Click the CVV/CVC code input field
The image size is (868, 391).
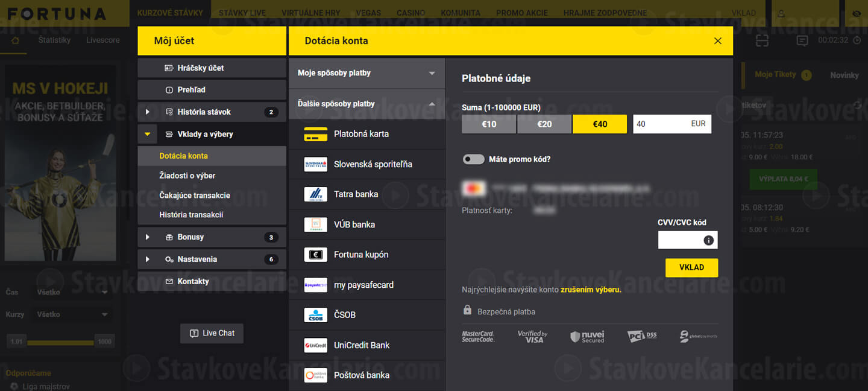tap(688, 240)
